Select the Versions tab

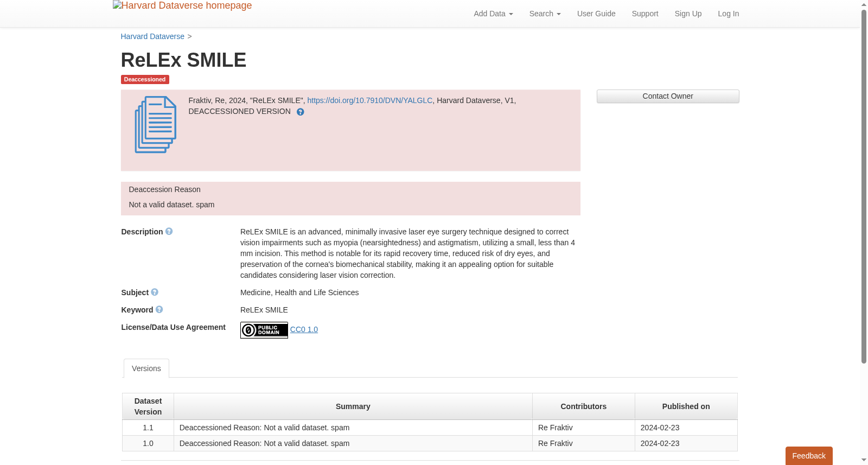(146, 368)
